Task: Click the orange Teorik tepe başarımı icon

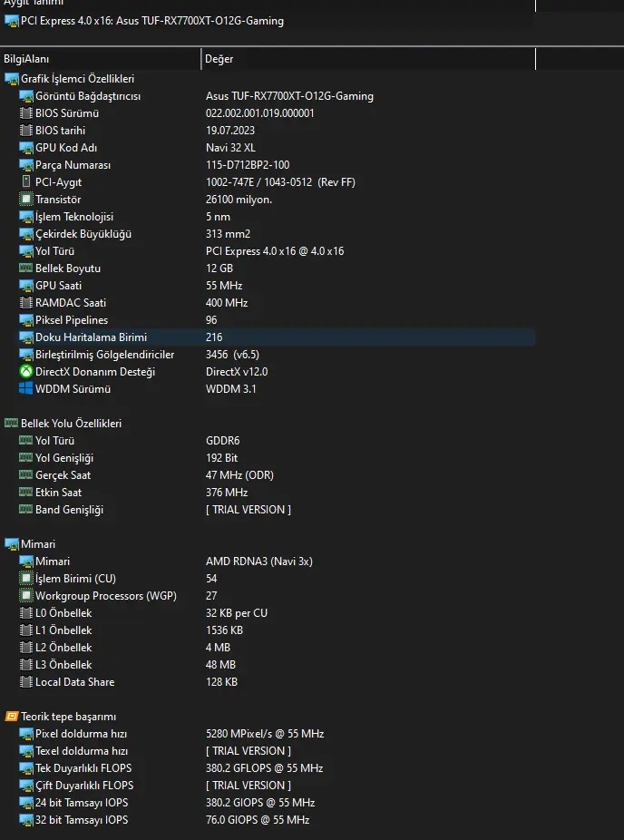Action: [x=11, y=717]
